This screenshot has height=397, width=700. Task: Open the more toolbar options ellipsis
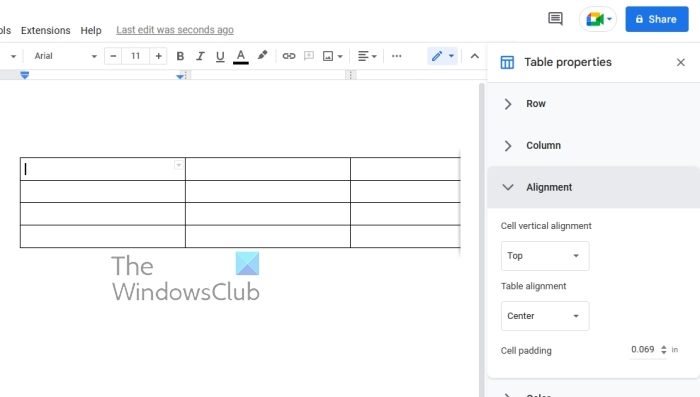(x=396, y=56)
